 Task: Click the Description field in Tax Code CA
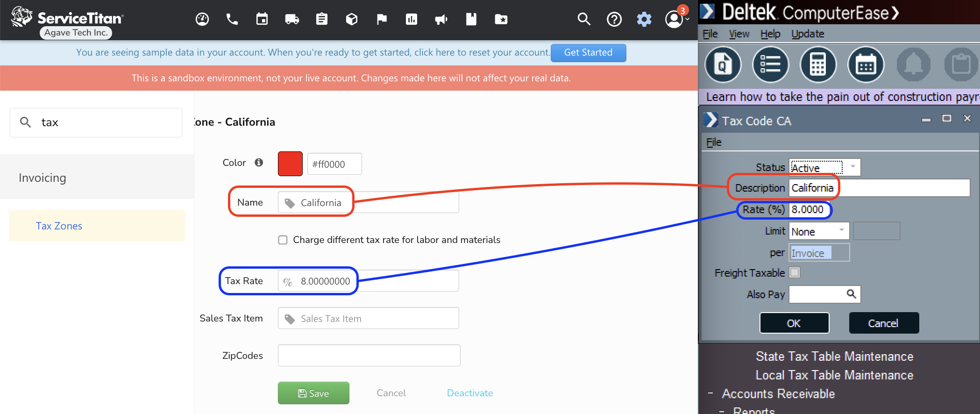(880, 188)
